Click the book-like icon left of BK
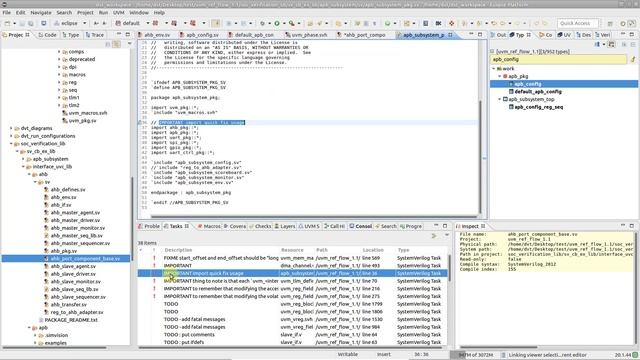The image size is (640, 360). pos(425,23)
